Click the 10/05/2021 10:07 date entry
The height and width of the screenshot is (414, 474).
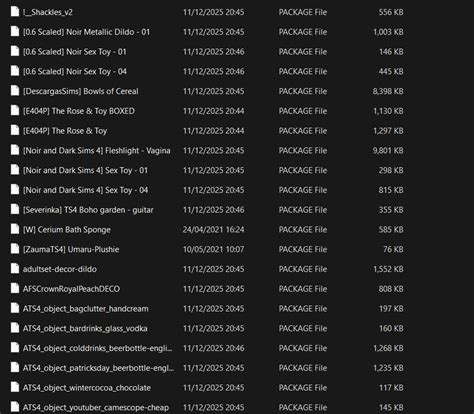point(213,249)
